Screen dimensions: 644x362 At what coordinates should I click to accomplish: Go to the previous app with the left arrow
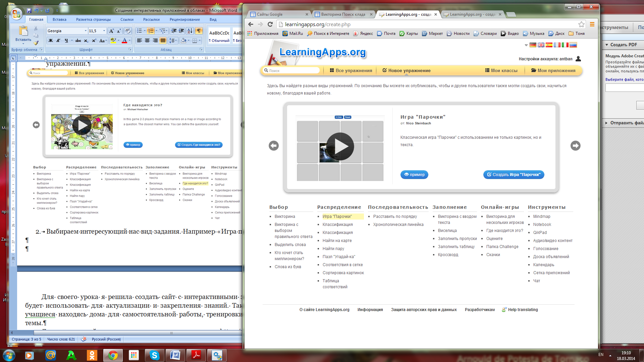click(274, 146)
